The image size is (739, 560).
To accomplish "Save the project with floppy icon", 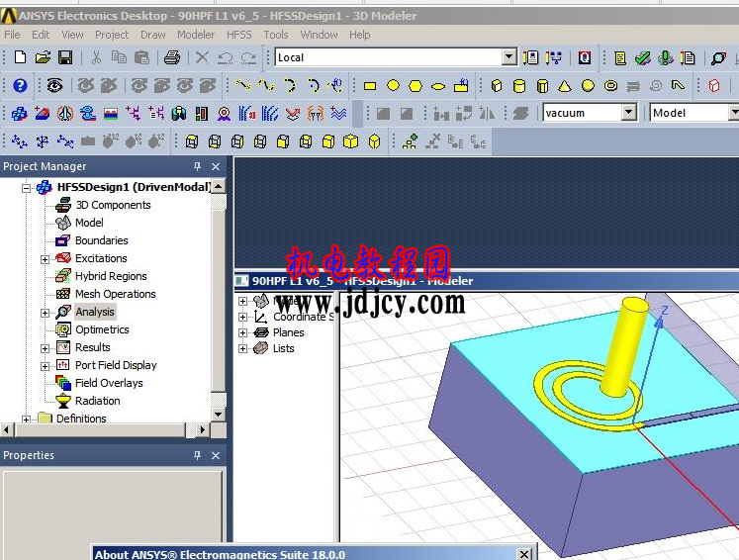I will tap(65, 57).
